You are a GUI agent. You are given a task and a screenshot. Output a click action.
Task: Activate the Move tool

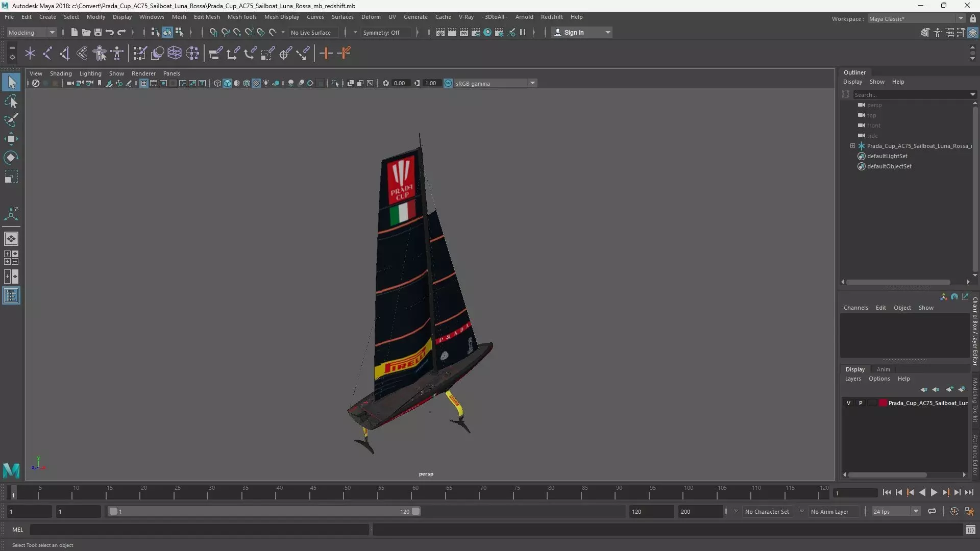coord(11,139)
